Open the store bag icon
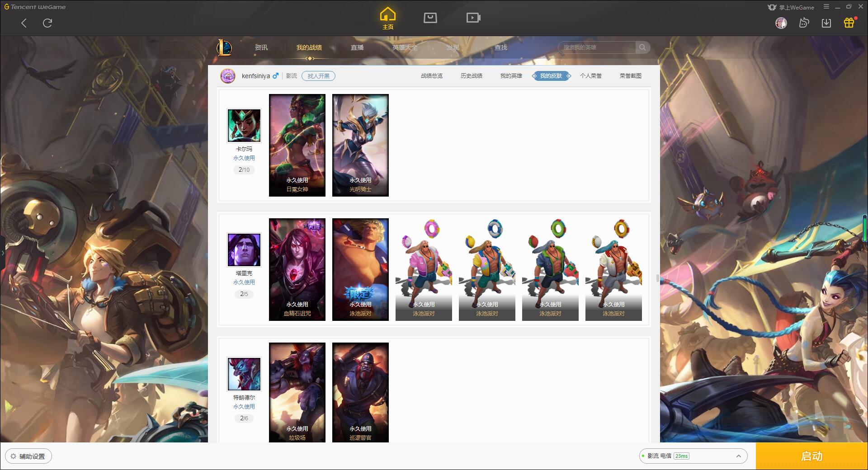Screen dimensions: 868x470 point(430,18)
